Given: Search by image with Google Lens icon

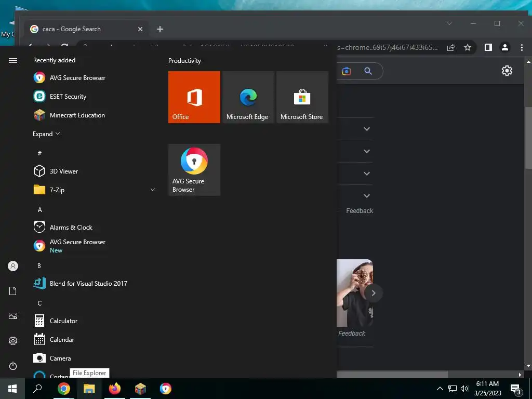Looking at the screenshot, I should (347, 71).
